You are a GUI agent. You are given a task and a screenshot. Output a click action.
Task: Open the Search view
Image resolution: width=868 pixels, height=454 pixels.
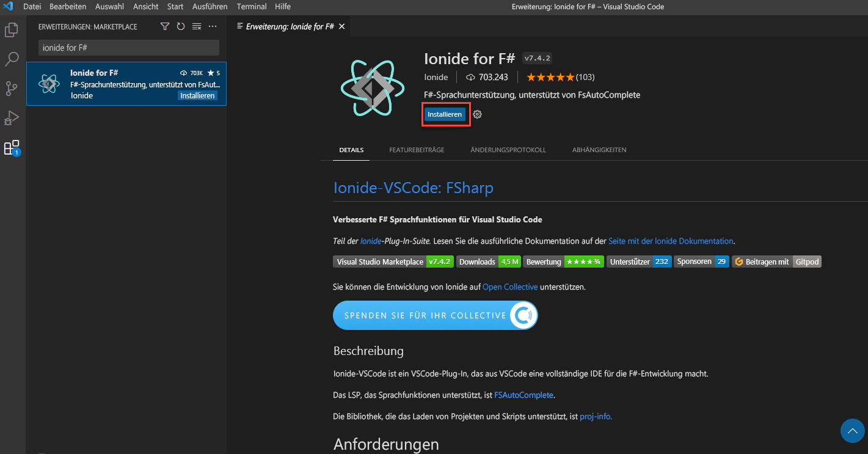[x=11, y=59]
